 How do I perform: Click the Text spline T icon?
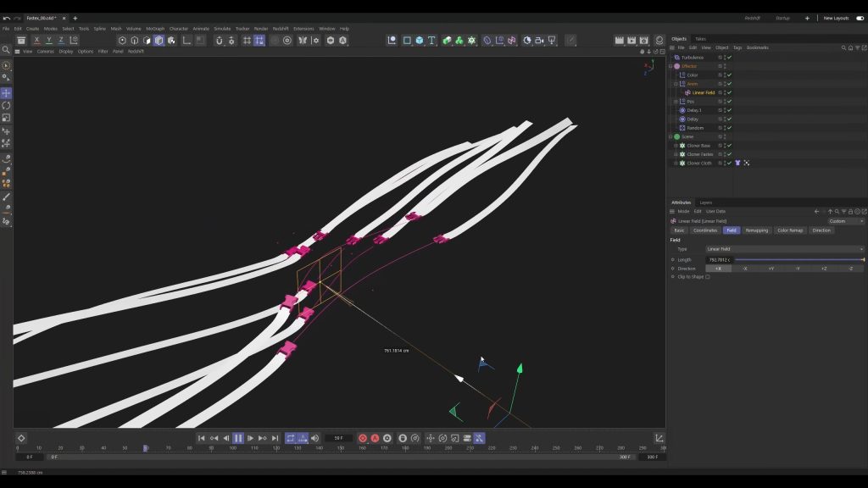pos(431,41)
